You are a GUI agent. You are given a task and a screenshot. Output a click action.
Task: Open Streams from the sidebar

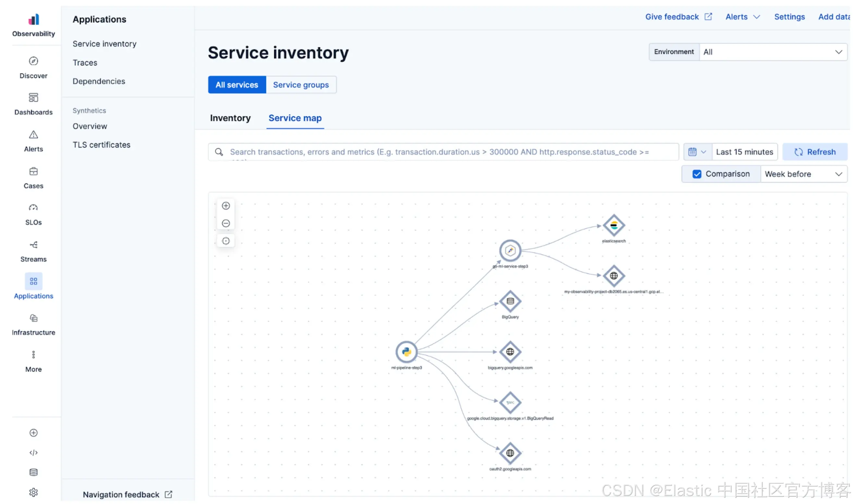coord(33,251)
